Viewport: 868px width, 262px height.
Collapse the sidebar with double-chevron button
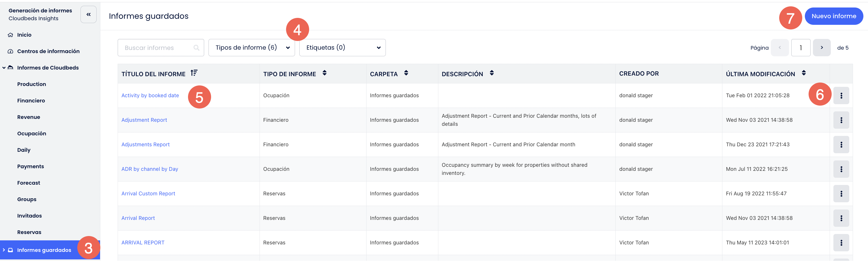point(88,14)
